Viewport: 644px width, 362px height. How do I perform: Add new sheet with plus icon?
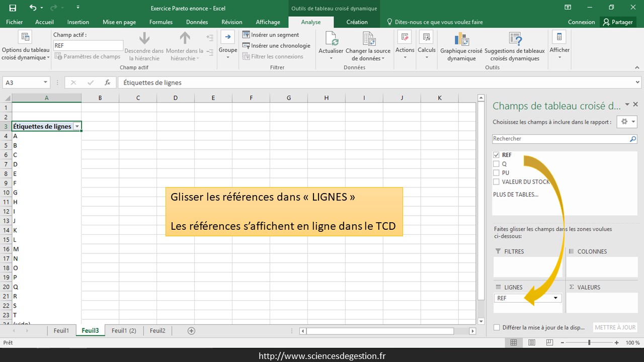(x=191, y=331)
